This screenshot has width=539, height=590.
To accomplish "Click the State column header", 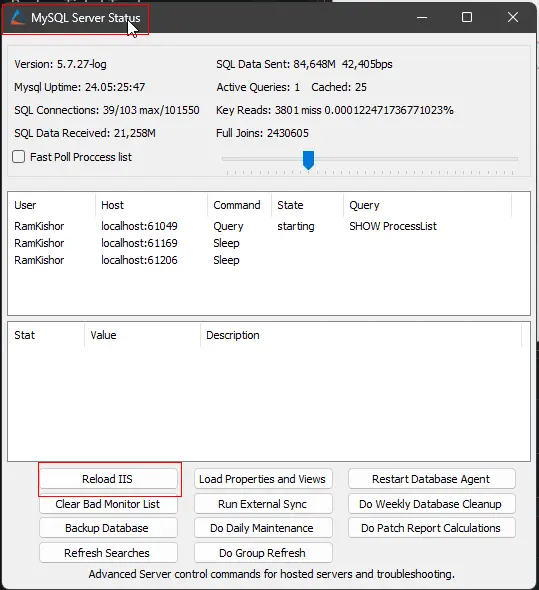I will pos(308,205).
